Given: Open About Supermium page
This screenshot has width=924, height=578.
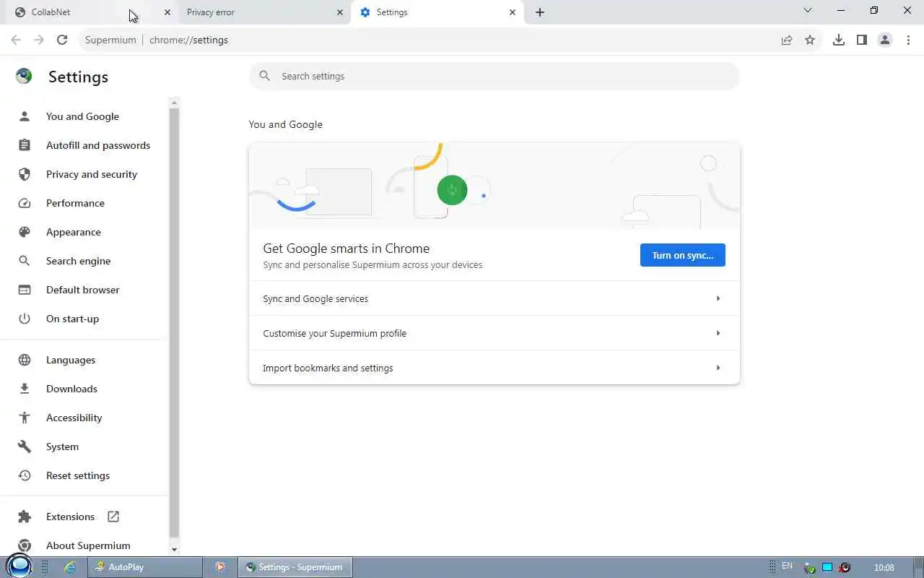Looking at the screenshot, I should (88, 545).
